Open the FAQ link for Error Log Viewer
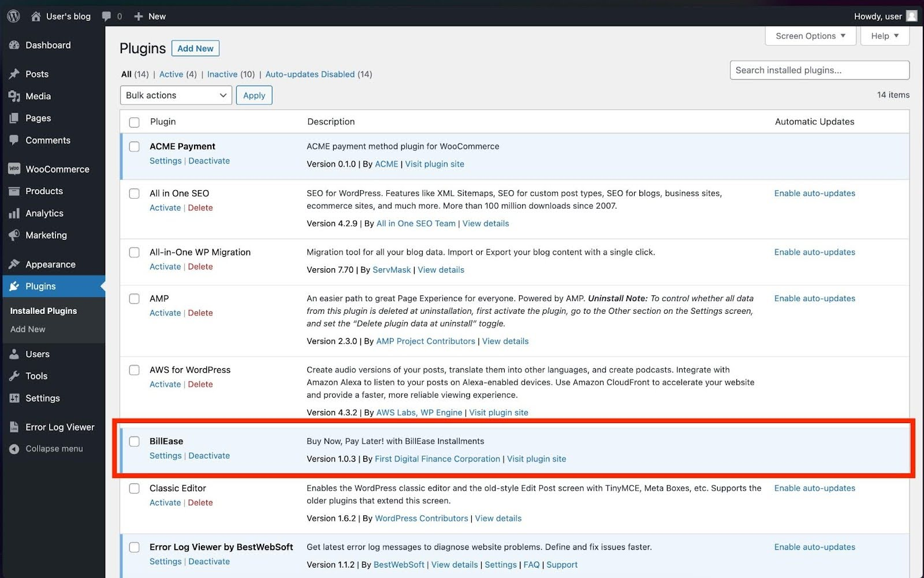 pos(531,565)
